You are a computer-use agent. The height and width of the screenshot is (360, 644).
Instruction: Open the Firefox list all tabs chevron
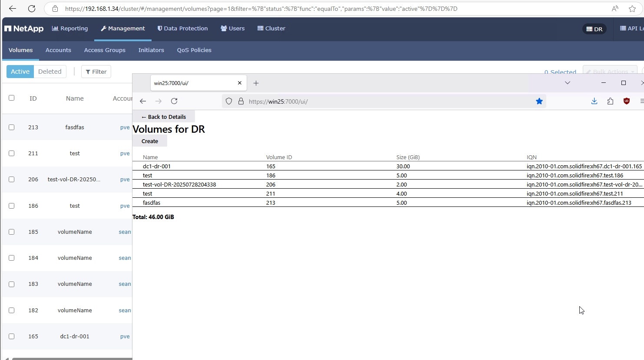click(x=568, y=83)
